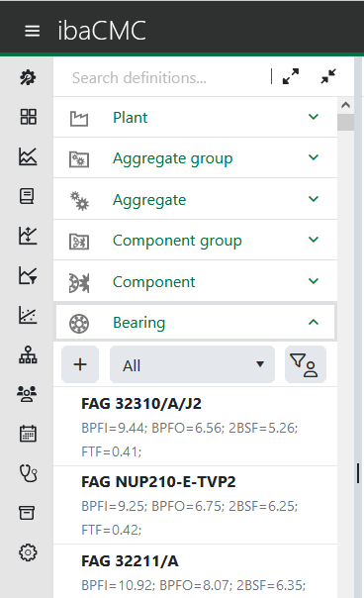Collapse the Bearing section

[195, 322]
